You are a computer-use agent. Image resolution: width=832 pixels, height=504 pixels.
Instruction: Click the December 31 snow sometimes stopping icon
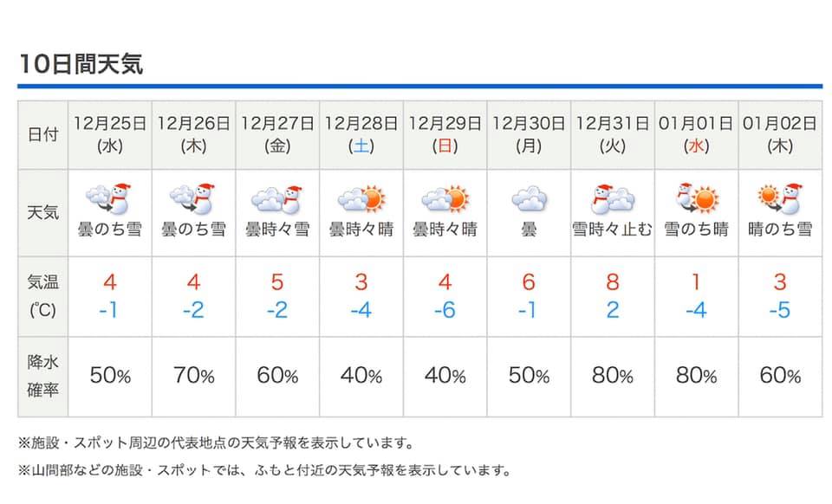pos(613,199)
